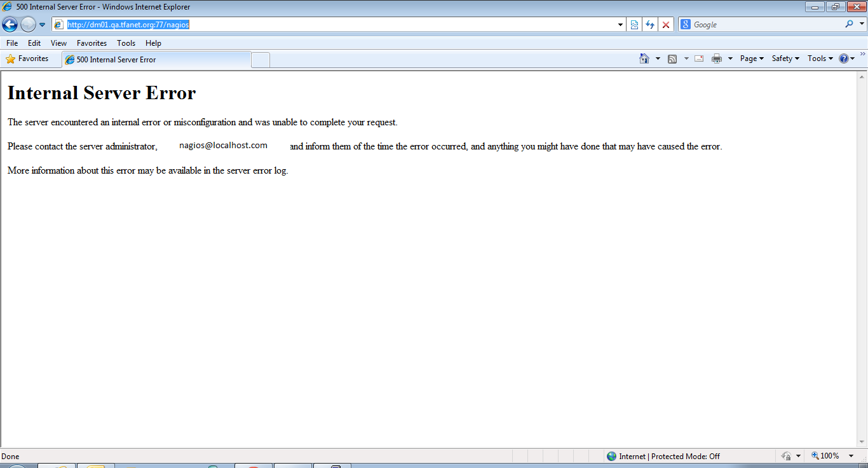Click the Home page icon
This screenshot has height=468, width=868.
644,59
